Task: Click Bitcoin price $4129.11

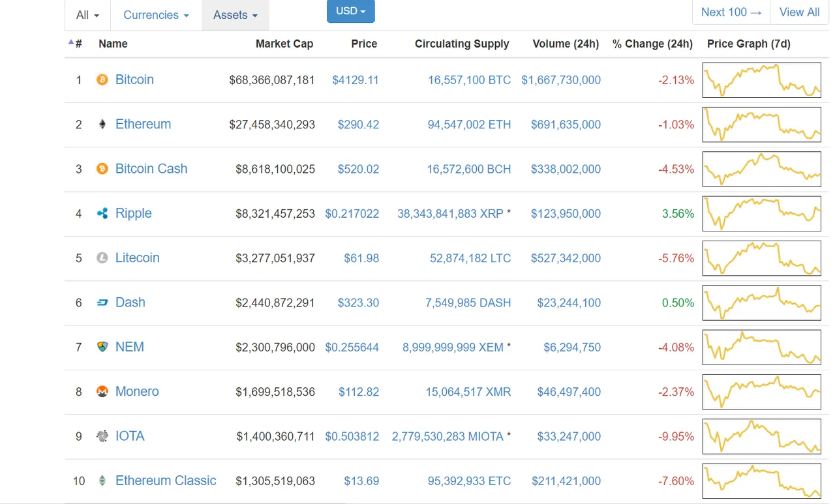Action: (356, 80)
